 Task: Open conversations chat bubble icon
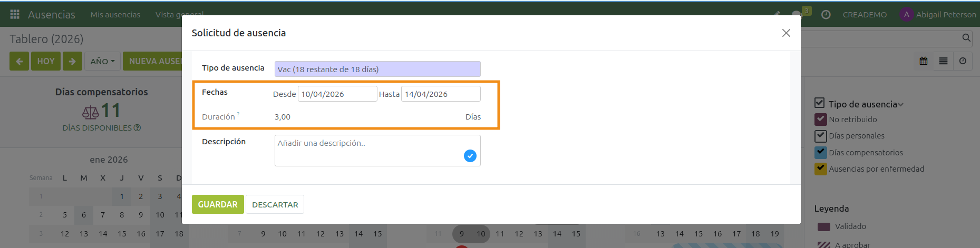point(797,15)
